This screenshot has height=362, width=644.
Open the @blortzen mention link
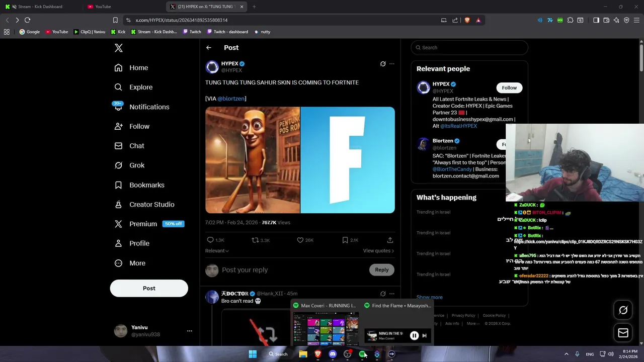click(231, 99)
